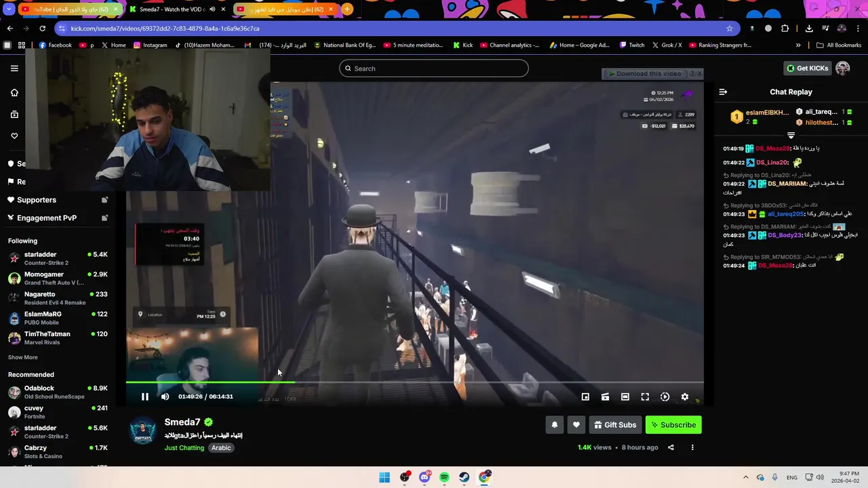
Task: Open the tab search dropdown
Action: pyautogui.click(x=7, y=9)
